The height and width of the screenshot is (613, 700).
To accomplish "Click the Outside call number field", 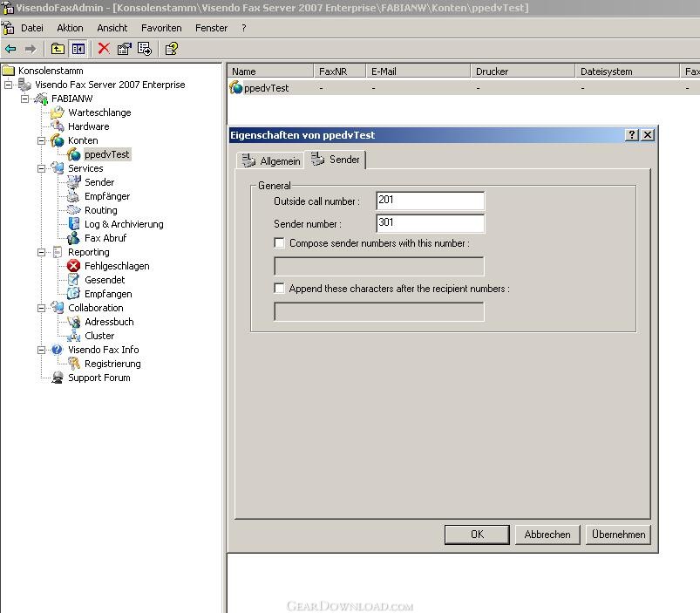I will [x=431, y=201].
